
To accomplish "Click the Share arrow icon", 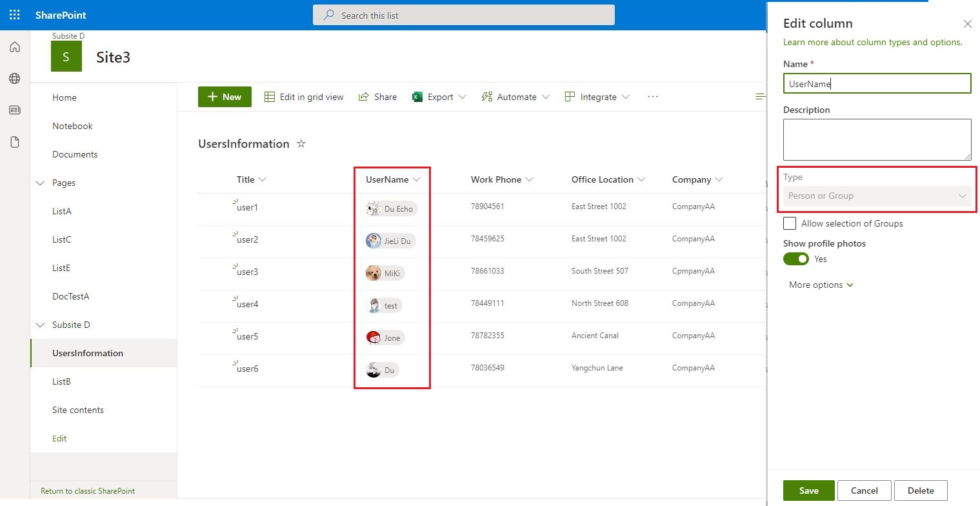I will 364,97.
